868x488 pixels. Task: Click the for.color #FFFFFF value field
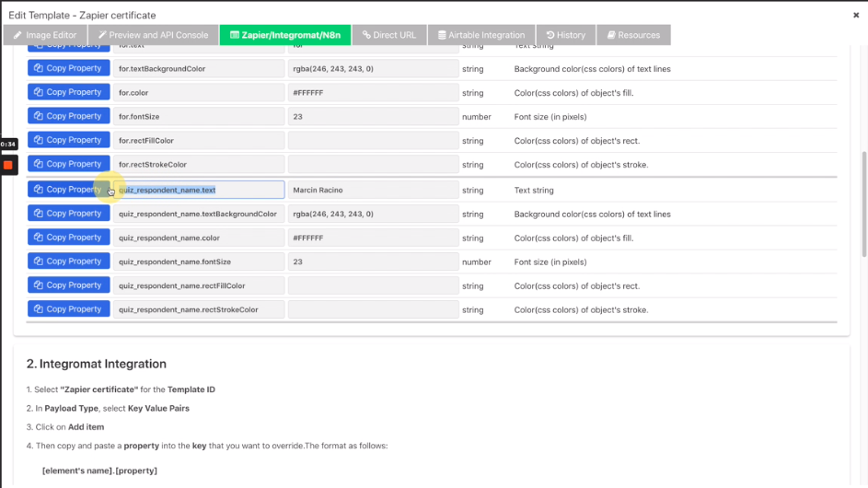373,92
